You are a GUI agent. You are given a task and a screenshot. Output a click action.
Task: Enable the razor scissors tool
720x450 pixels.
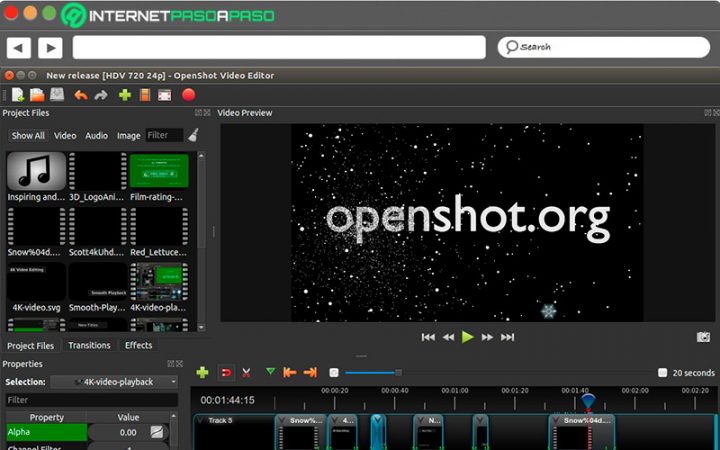point(246,372)
